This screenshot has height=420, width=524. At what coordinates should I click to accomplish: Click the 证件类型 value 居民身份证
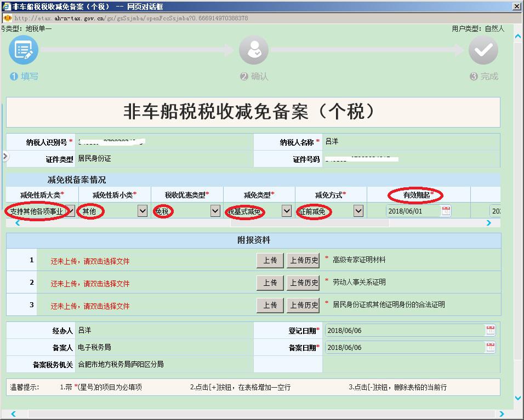(x=95, y=158)
